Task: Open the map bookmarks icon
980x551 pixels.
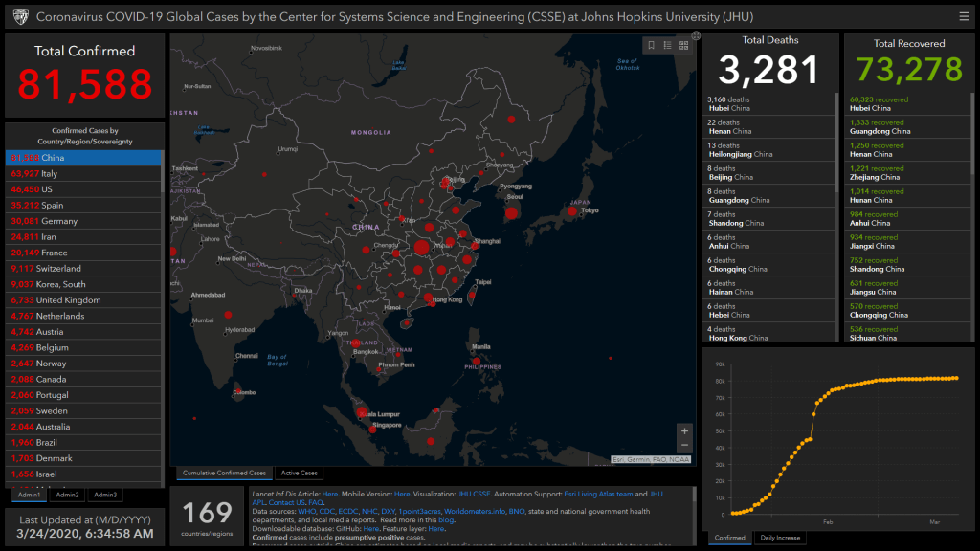Action: [651, 45]
